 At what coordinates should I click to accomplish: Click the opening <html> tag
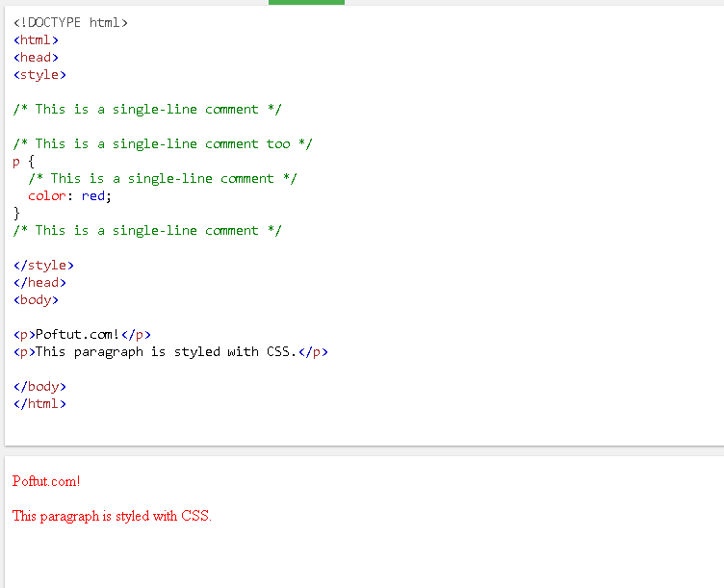(x=36, y=40)
